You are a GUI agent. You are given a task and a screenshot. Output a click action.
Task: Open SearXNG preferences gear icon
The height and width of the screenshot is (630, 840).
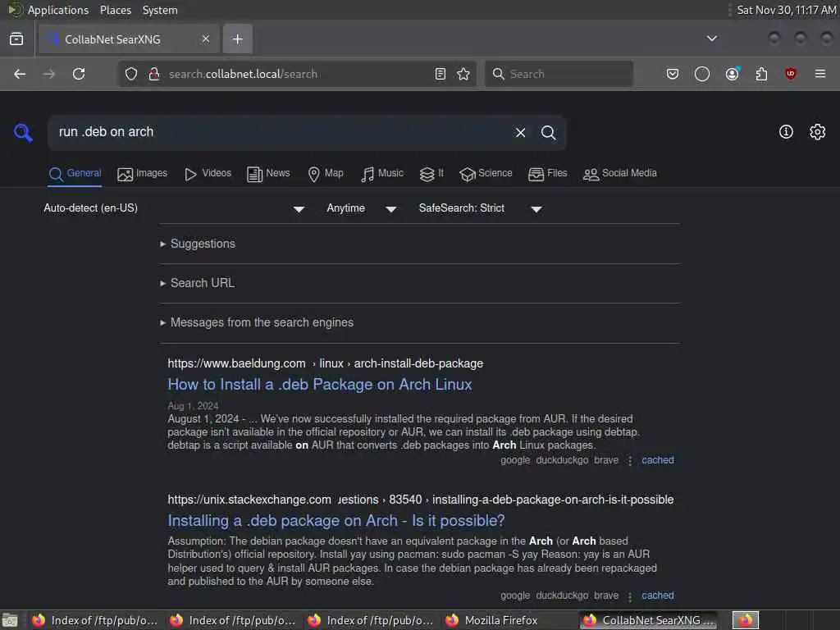pyautogui.click(x=817, y=132)
